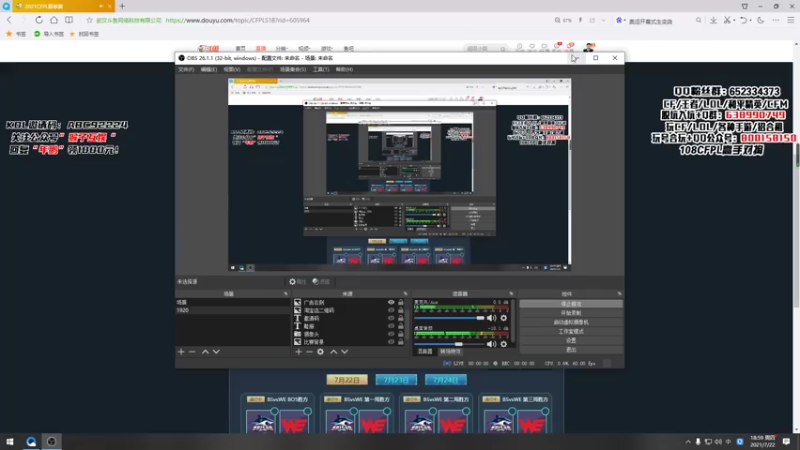Pop out the sources dock via its header icon

(x=406, y=294)
